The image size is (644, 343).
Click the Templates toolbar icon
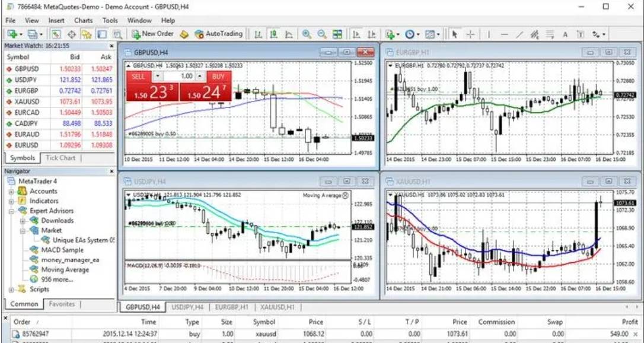[x=430, y=34]
